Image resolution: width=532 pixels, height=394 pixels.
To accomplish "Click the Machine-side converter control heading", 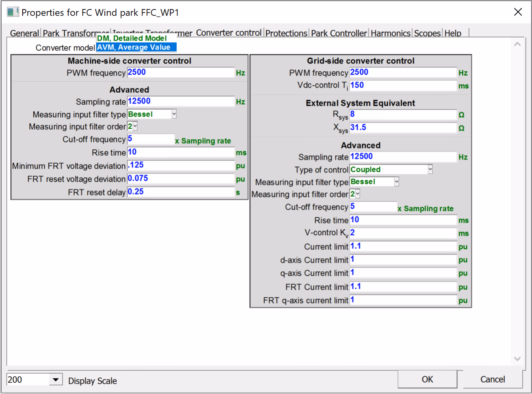I will pyautogui.click(x=129, y=61).
